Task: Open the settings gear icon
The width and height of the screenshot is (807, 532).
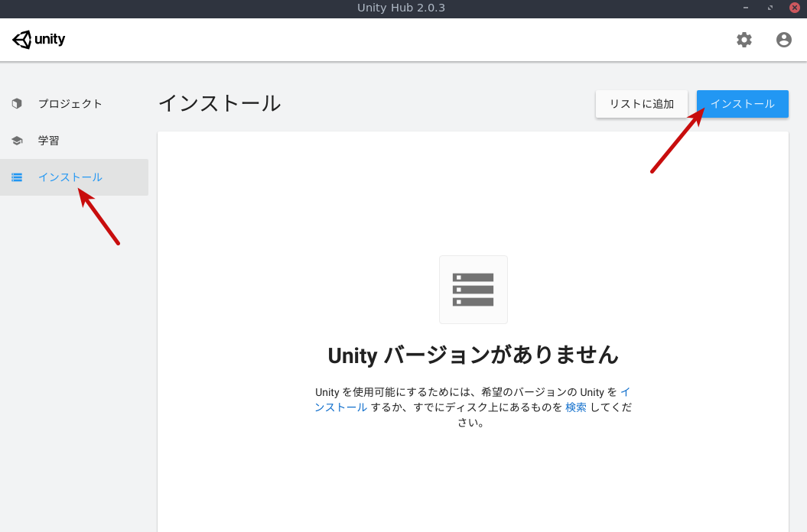Action: point(744,40)
